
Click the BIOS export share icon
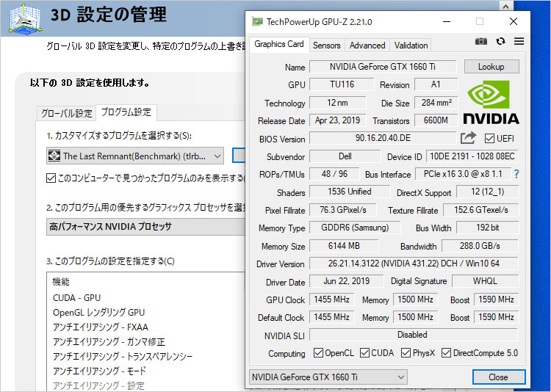(x=468, y=138)
